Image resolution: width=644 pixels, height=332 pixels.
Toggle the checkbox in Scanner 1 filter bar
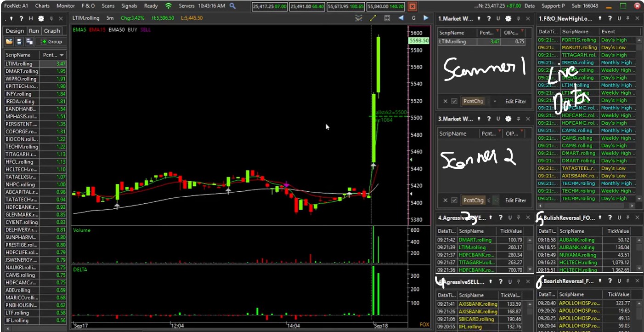pyautogui.click(x=454, y=101)
